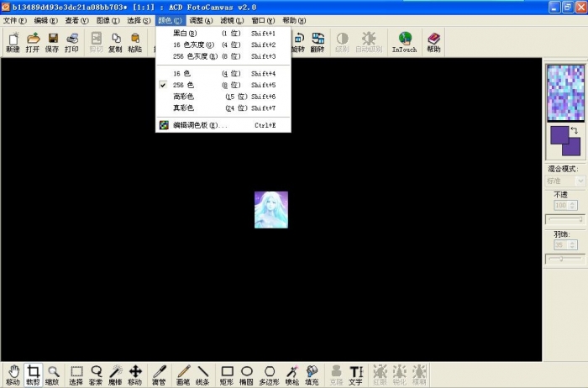
Task: Select the rectangular 选择 (Selection) tool
Action: pyautogui.click(x=76, y=375)
